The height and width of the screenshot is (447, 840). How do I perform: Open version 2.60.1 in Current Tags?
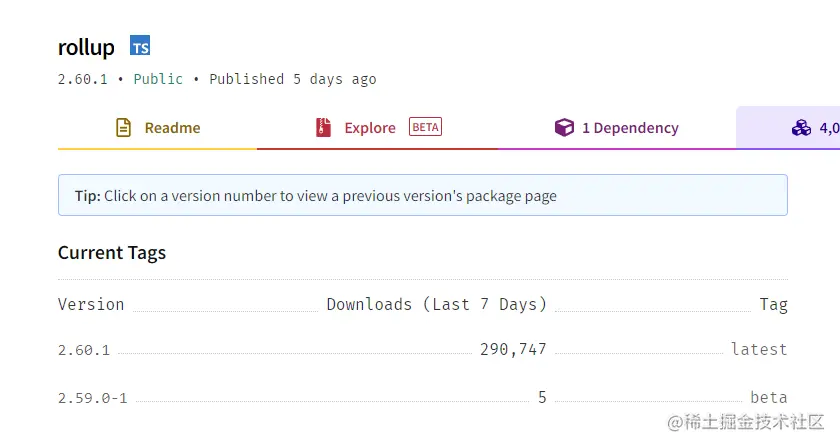[x=84, y=350]
